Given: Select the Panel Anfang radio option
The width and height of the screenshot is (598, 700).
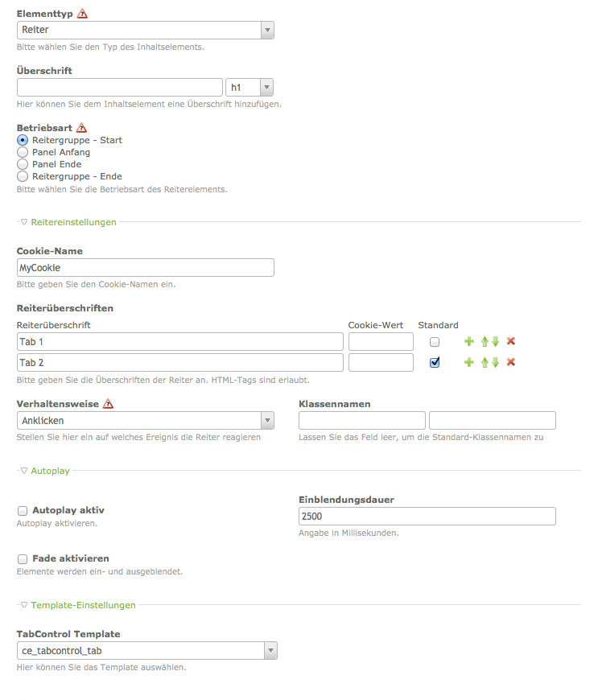Looking at the screenshot, I should click(x=23, y=152).
